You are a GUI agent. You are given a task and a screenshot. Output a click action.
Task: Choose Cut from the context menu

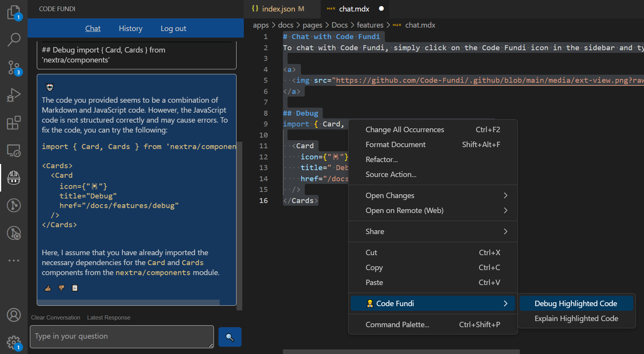(x=433, y=252)
